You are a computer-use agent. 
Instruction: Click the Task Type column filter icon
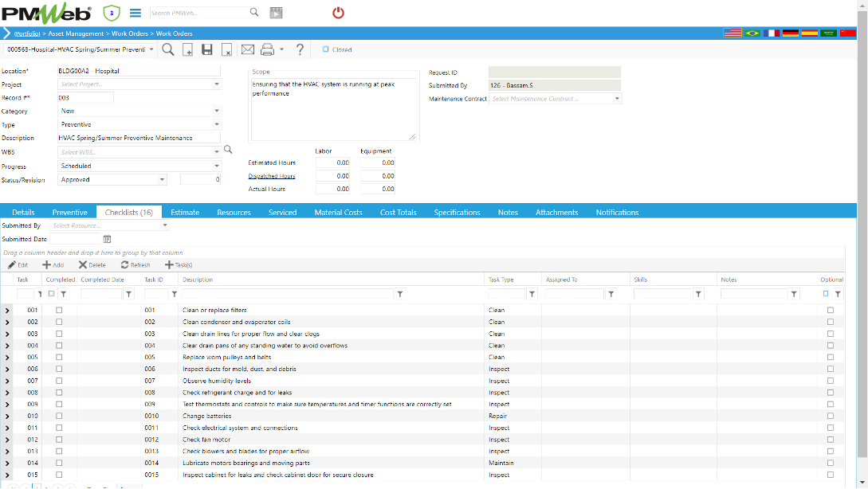(532, 295)
